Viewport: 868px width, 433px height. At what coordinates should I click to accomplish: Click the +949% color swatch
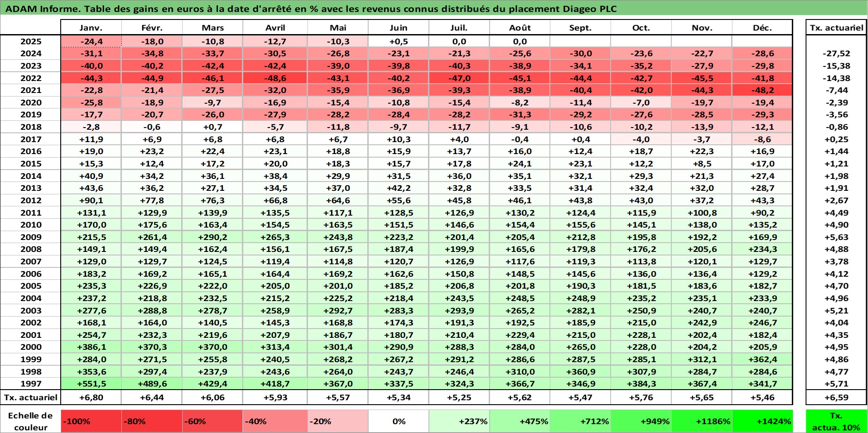coord(641,421)
